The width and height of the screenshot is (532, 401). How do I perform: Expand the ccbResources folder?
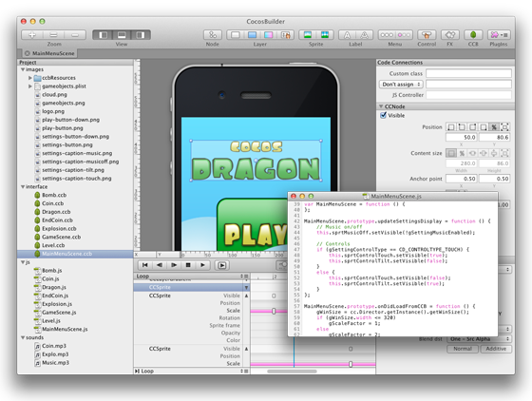click(x=29, y=78)
